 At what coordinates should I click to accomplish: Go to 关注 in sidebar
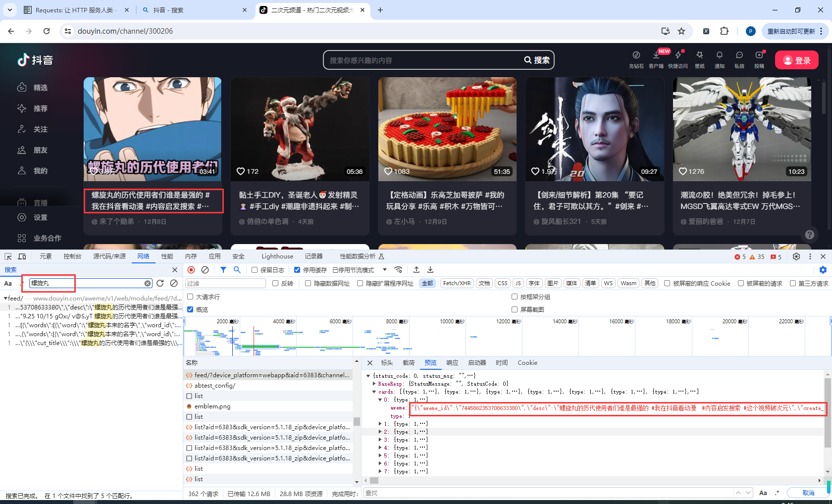33,129
